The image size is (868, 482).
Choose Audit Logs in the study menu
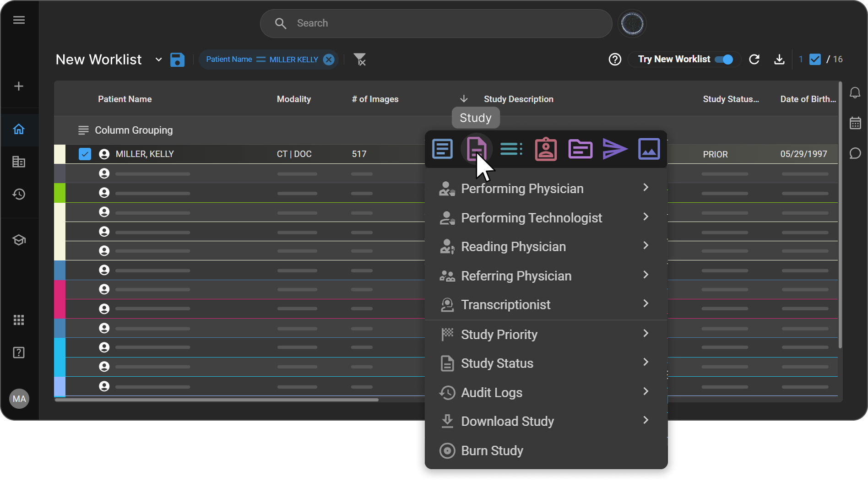pyautogui.click(x=492, y=392)
